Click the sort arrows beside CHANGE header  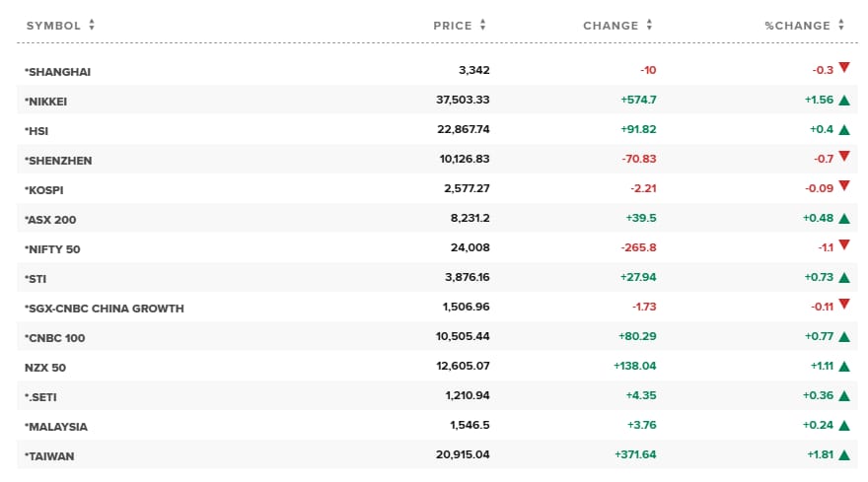coord(650,26)
